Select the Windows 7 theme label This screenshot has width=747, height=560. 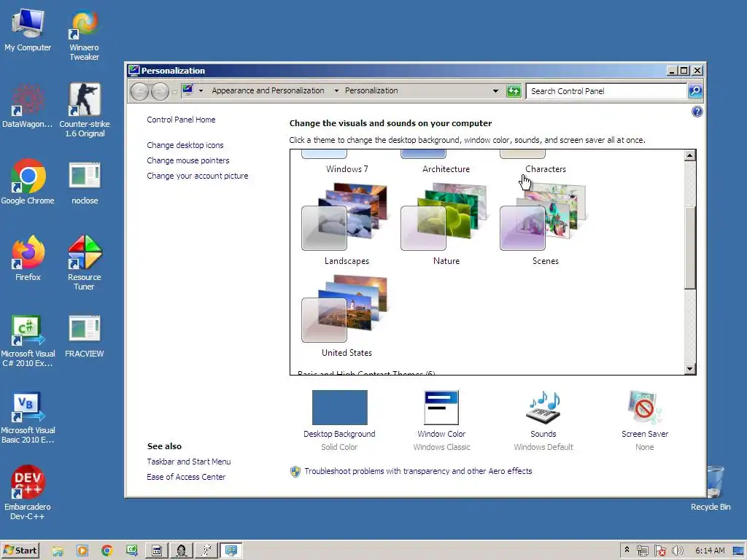[x=347, y=169]
